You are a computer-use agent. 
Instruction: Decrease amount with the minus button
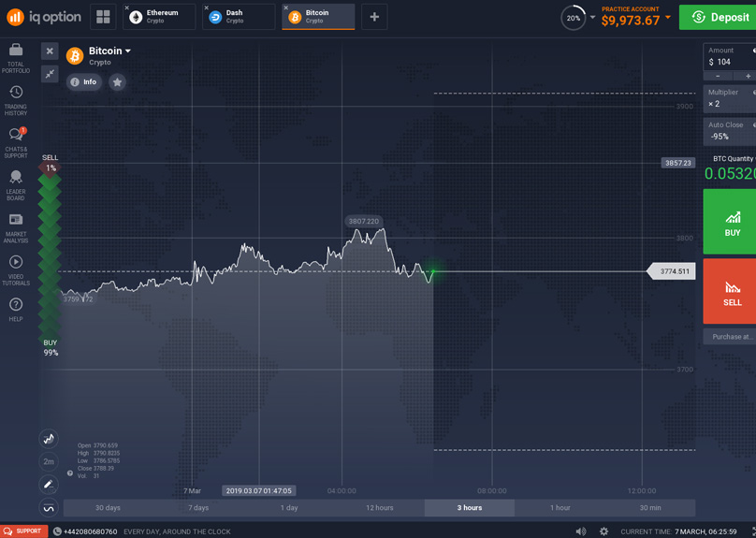tap(718, 76)
